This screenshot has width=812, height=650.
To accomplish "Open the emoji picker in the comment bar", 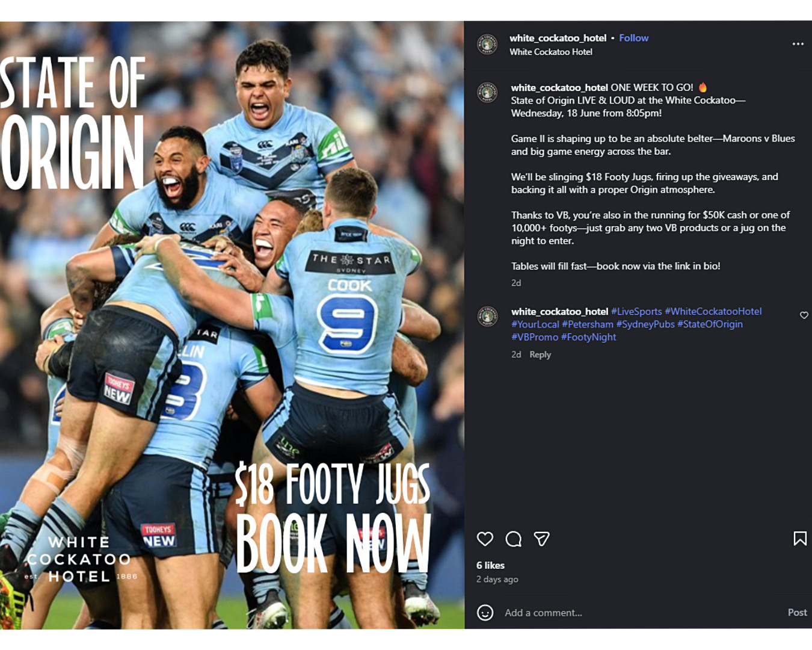I will 485,613.
